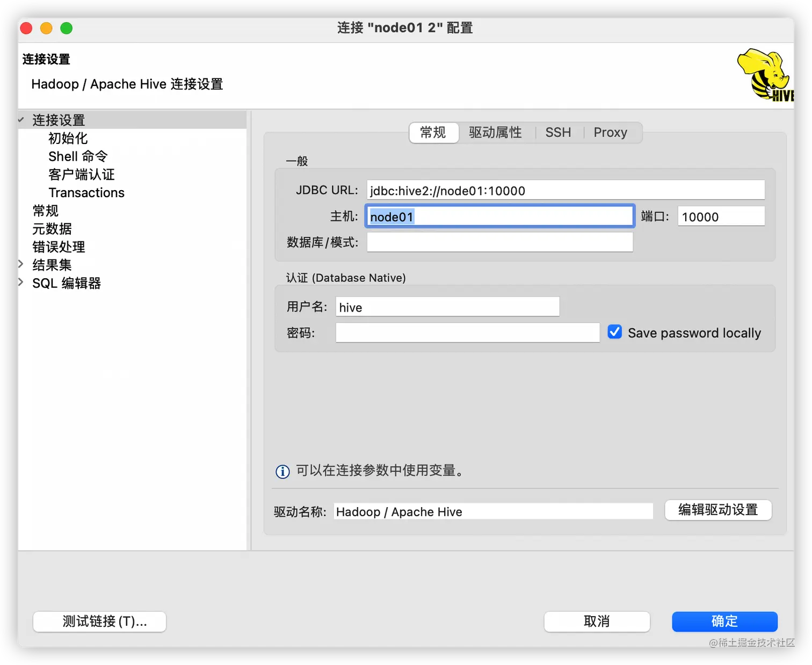Open 编辑驱动设置 button
This screenshot has height=665, width=812.
tap(718, 510)
